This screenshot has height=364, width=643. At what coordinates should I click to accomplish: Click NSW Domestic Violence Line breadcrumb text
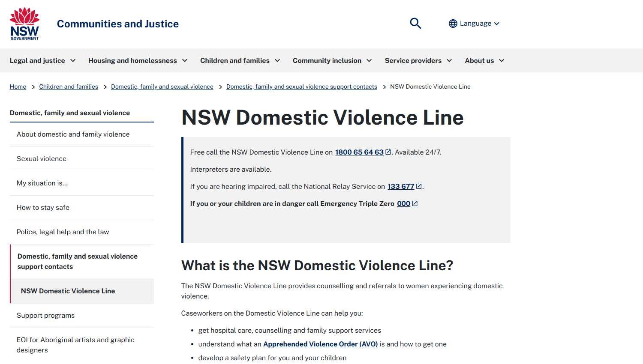point(430,87)
